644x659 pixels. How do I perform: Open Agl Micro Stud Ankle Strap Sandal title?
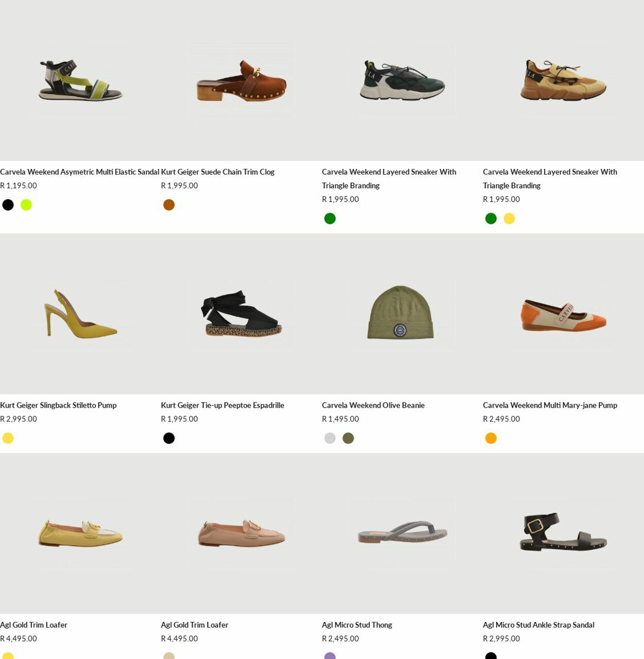538,625
